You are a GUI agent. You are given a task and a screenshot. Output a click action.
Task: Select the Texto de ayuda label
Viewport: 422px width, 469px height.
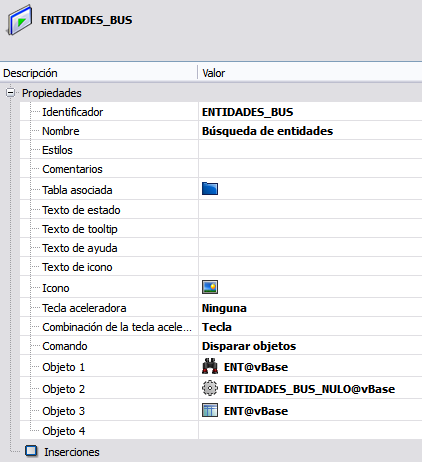pos(80,248)
